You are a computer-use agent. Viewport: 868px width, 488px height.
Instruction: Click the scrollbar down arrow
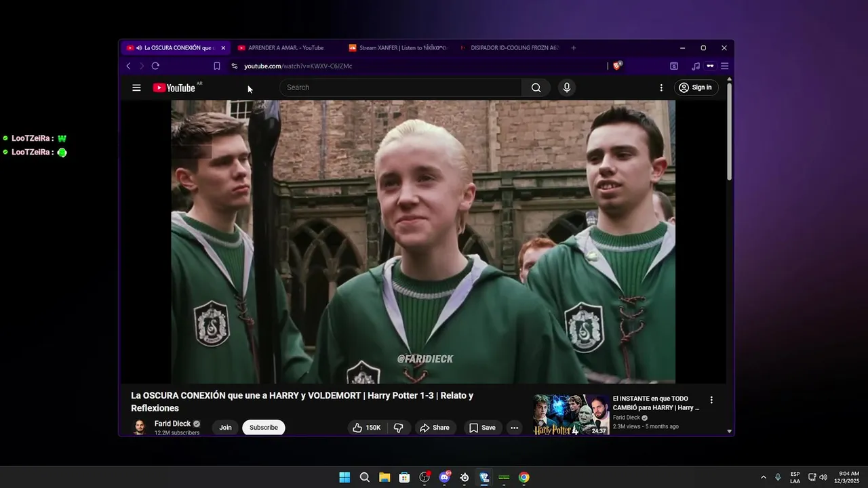click(x=730, y=431)
